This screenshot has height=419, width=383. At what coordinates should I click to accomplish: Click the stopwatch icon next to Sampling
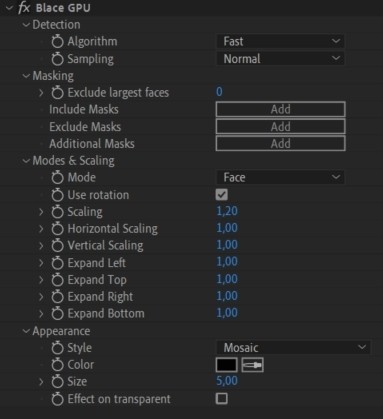click(57, 59)
